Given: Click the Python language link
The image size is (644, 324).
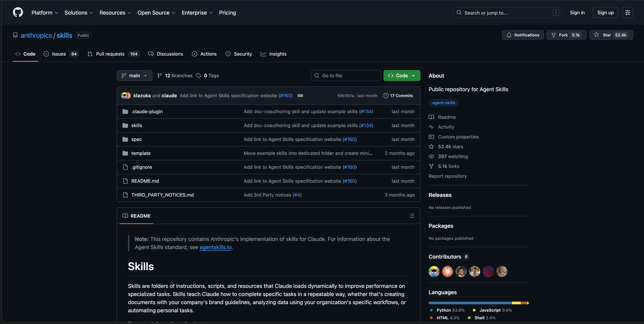Looking at the screenshot, I should [x=447, y=310].
